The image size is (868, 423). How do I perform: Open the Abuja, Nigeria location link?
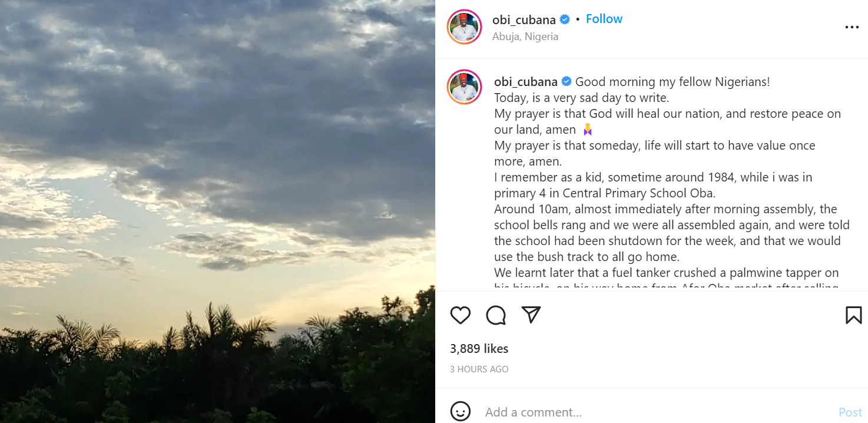[x=525, y=37]
